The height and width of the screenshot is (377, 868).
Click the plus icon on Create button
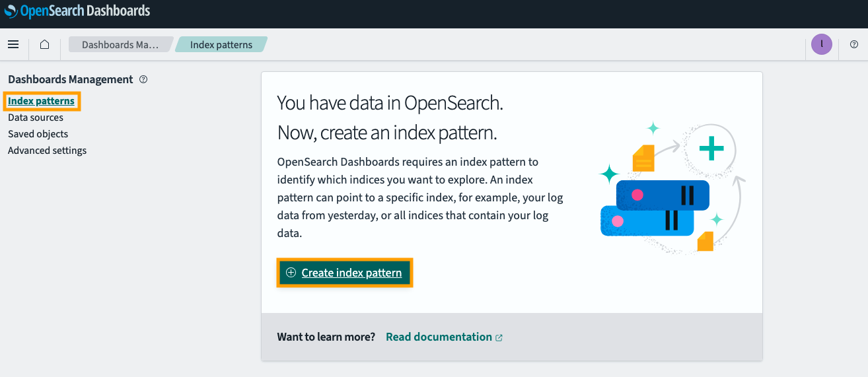click(291, 273)
